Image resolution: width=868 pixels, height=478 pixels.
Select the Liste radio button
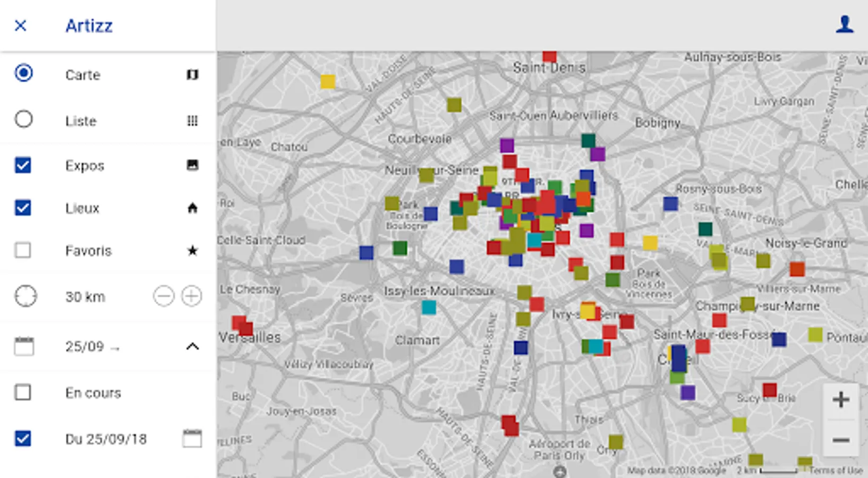[23, 119]
